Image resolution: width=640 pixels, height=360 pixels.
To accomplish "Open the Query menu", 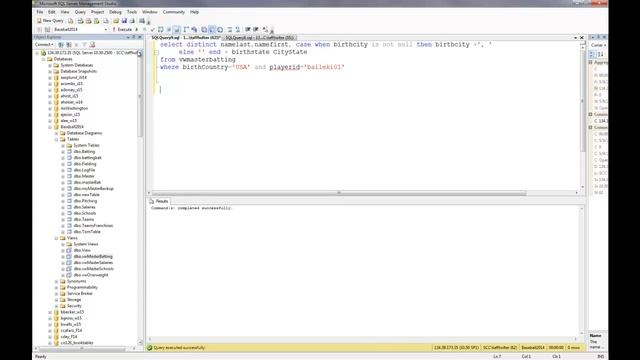I will tap(80, 12).
